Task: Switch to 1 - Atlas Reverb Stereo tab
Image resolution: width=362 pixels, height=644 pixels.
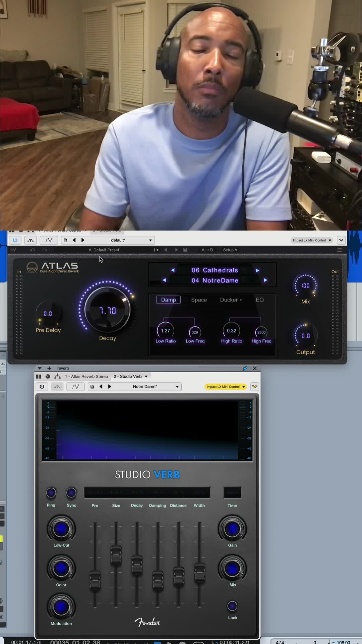Action: tap(86, 377)
